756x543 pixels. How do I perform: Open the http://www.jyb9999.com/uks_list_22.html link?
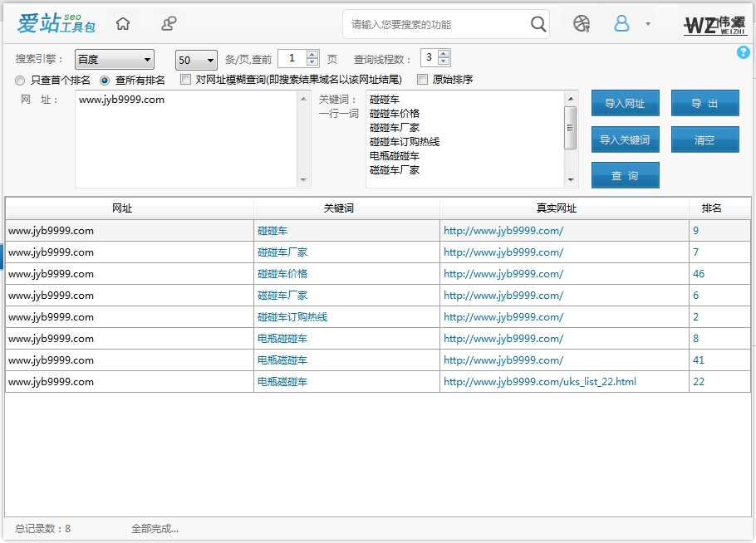point(539,381)
